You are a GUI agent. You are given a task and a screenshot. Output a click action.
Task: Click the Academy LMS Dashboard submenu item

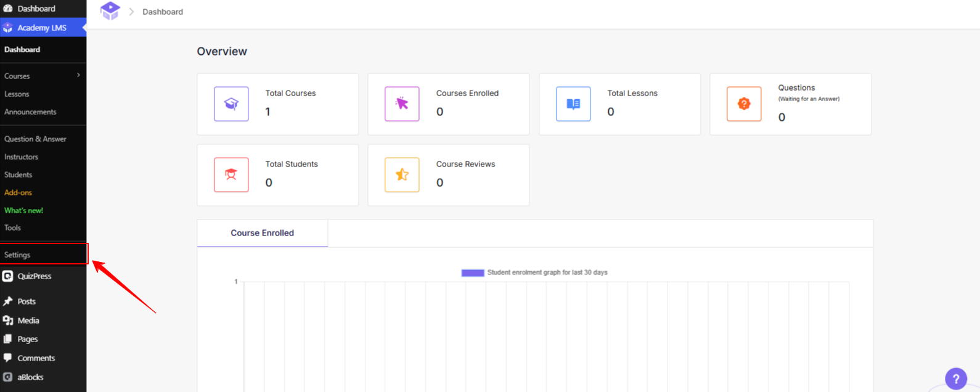22,50
